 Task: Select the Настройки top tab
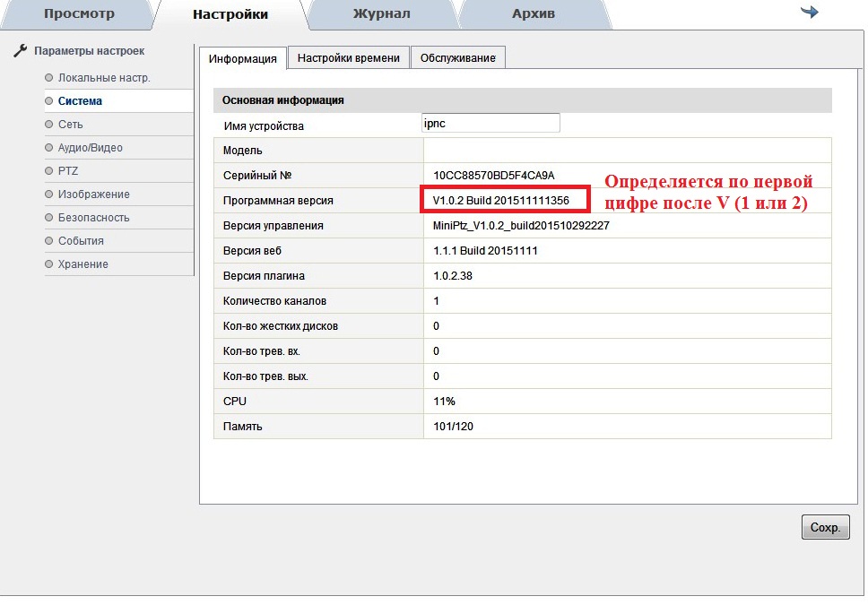tap(230, 13)
